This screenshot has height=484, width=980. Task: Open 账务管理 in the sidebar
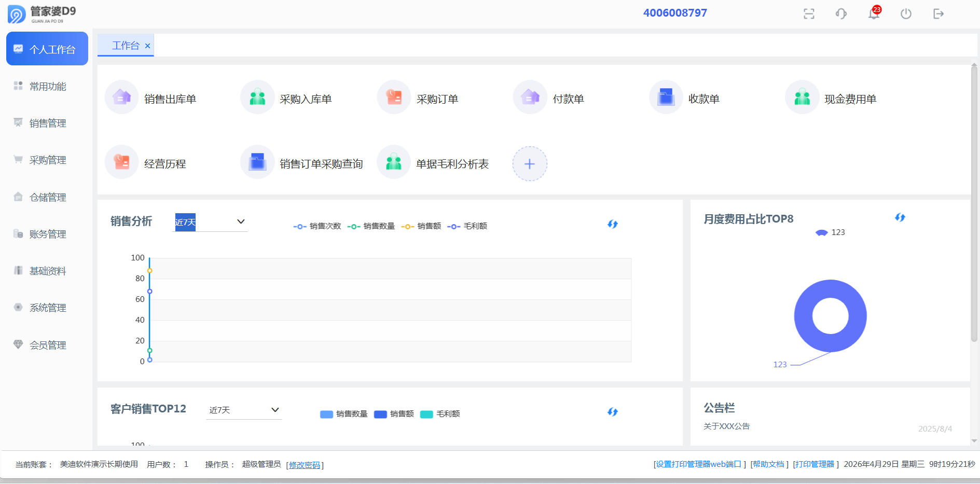click(x=47, y=234)
